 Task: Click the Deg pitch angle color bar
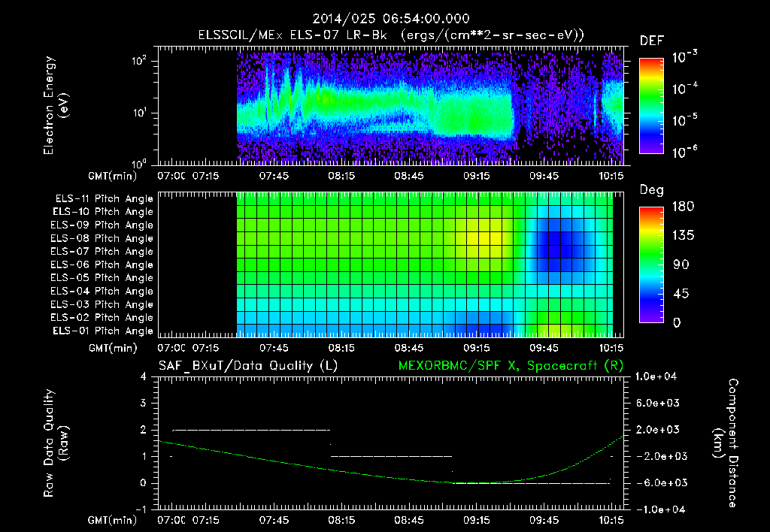click(x=651, y=264)
